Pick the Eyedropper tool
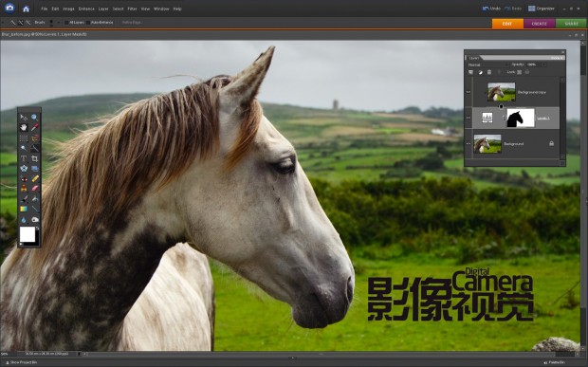Viewport: 588px width, 367px height. pos(34,127)
